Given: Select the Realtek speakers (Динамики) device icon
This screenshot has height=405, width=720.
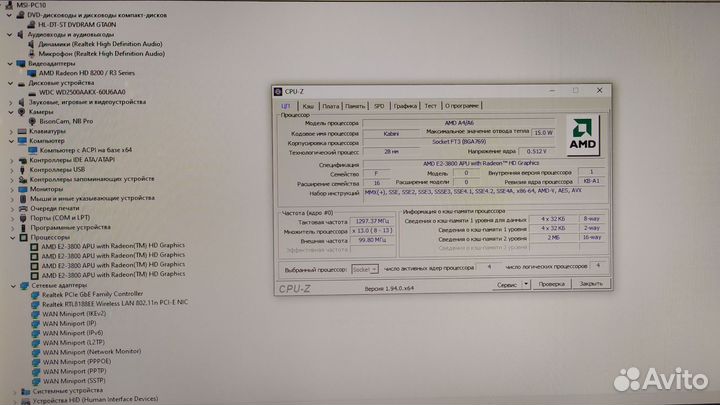Looking at the screenshot, I should (31, 44).
